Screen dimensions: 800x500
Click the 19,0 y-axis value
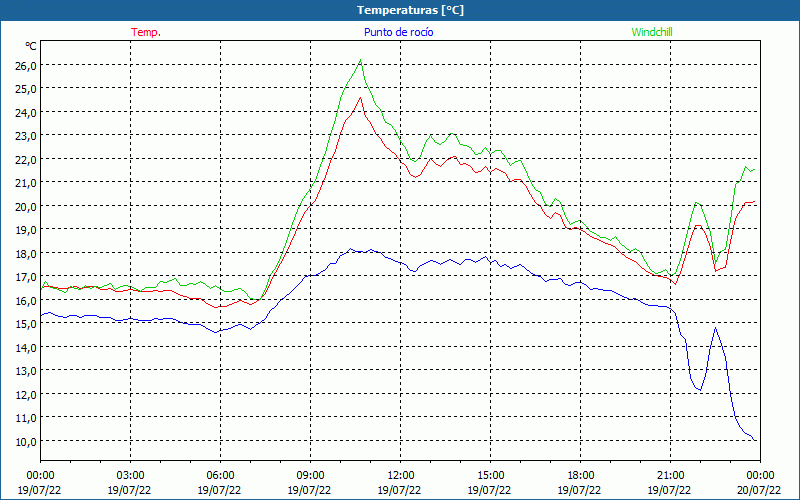click(x=26, y=230)
